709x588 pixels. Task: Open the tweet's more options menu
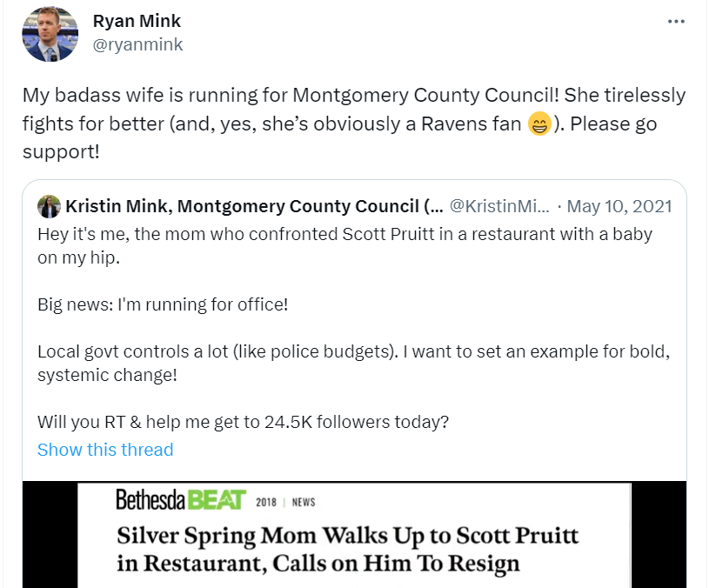pos(676,22)
